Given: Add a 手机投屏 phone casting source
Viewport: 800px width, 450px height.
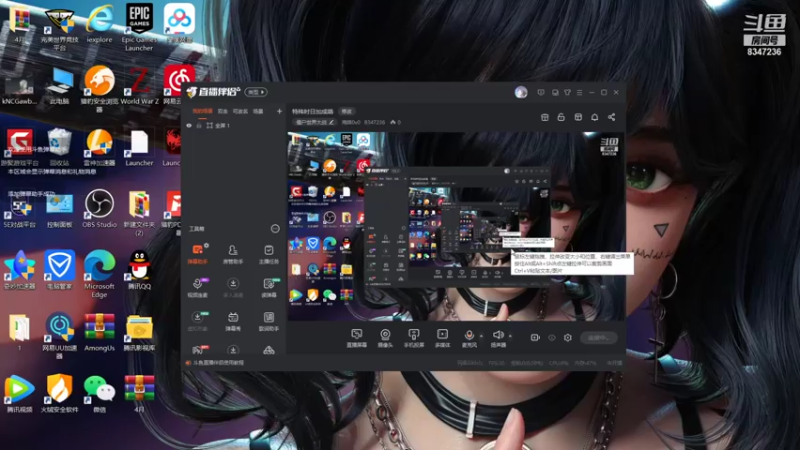Looking at the screenshot, I should click(414, 337).
